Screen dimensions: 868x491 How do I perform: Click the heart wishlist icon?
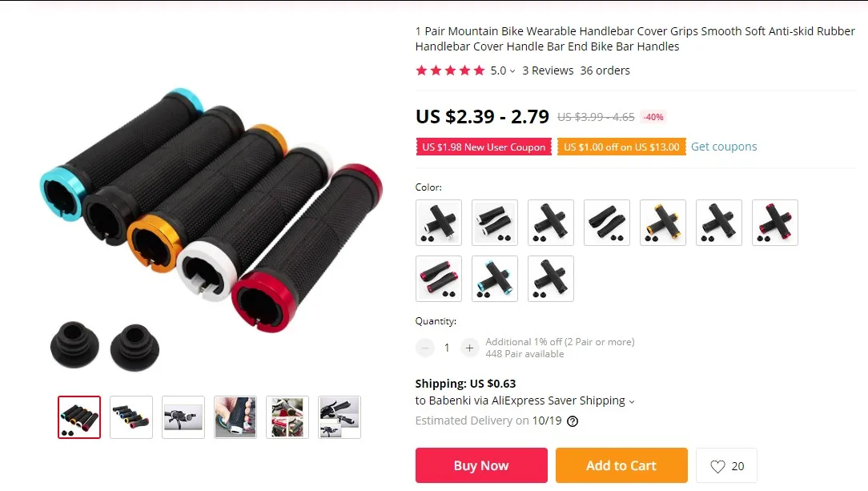(717, 466)
